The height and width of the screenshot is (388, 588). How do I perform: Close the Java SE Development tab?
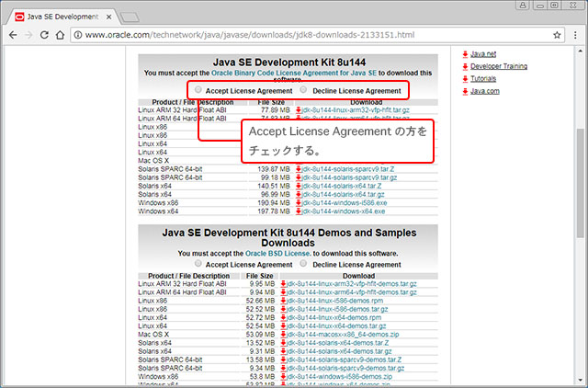(x=108, y=17)
